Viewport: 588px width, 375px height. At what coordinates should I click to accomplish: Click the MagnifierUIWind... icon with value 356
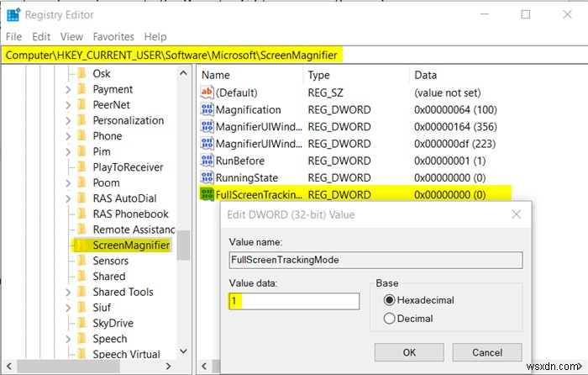[207, 126]
